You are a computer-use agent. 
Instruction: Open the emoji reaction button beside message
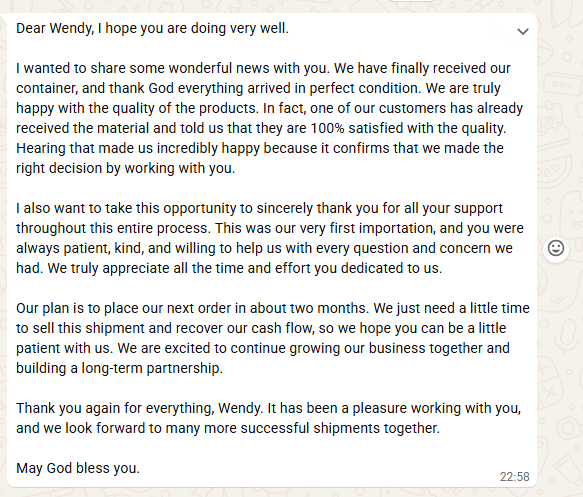coord(556,248)
